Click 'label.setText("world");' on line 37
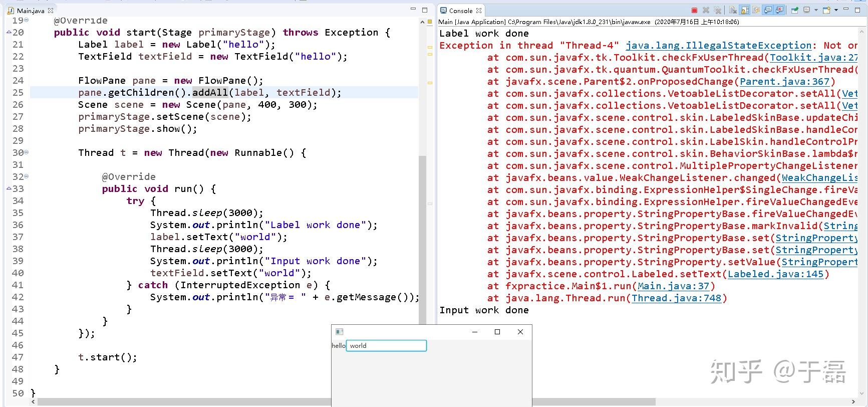The height and width of the screenshot is (407, 868). [x=219, y=237]
